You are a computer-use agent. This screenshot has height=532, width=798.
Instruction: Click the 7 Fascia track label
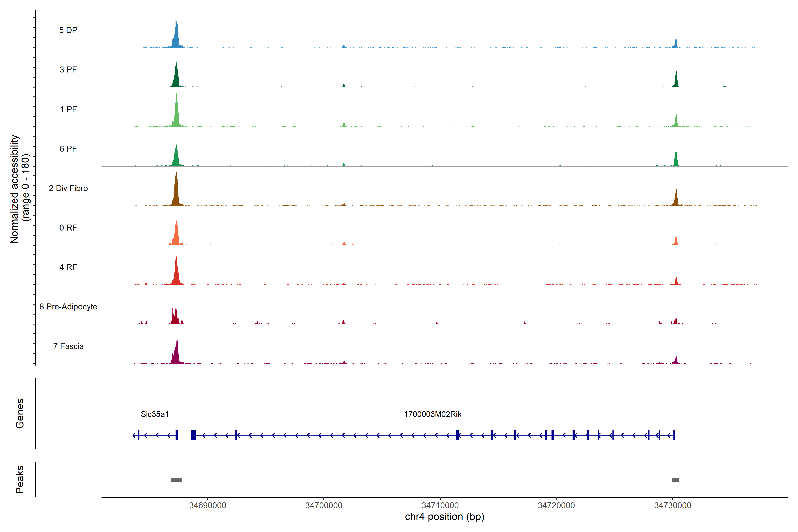[68, 346]
